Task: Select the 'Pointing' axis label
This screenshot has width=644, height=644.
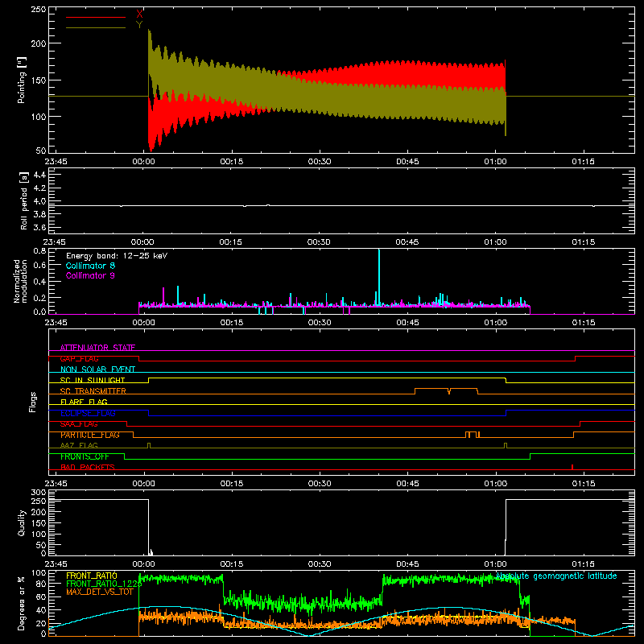Action: point(22,80)
